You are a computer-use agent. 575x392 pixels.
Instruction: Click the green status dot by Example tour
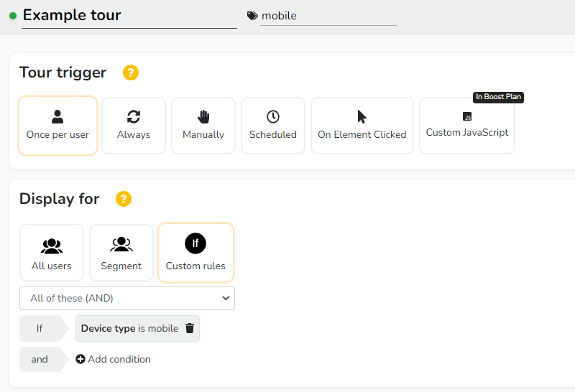(13, 16)
